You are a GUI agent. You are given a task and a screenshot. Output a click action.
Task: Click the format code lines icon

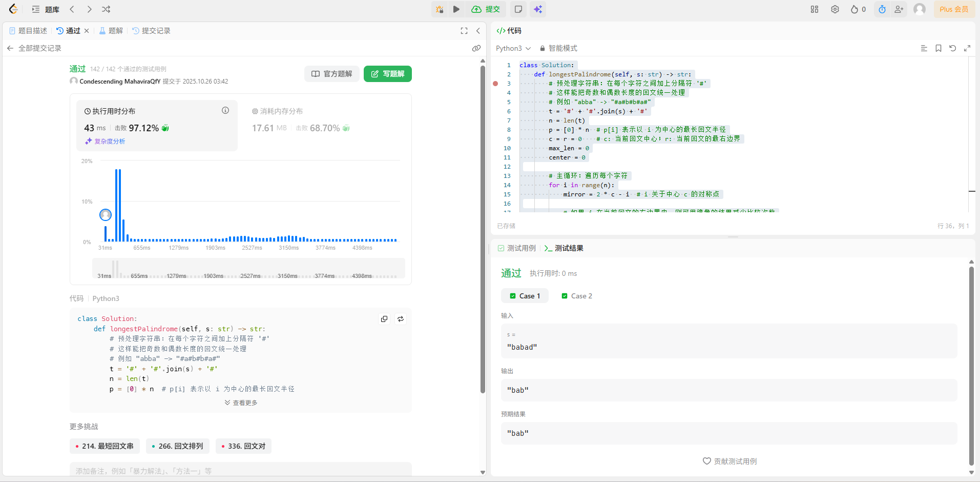point(924,48)
